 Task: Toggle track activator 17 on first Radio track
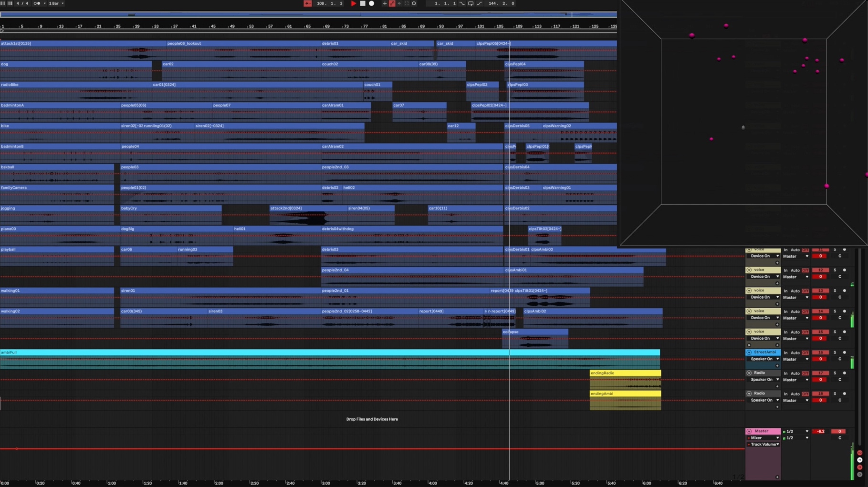pos(820,373)
